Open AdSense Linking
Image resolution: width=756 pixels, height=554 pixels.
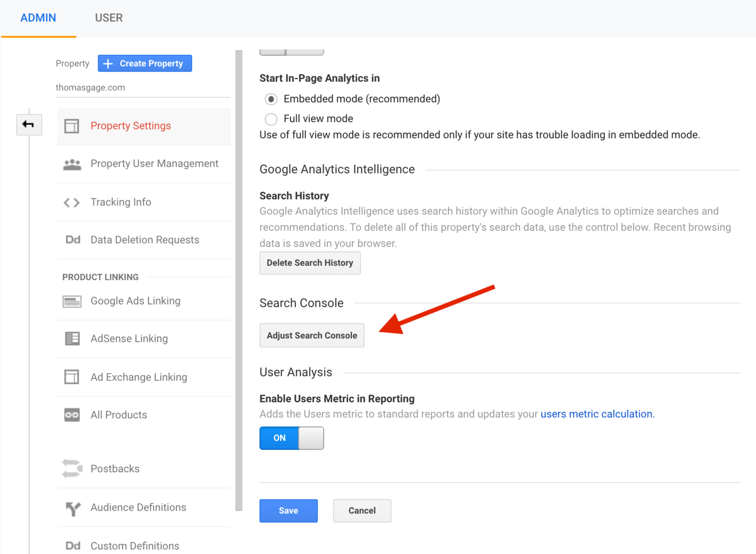pyautogui.click(x=144, y=339)
